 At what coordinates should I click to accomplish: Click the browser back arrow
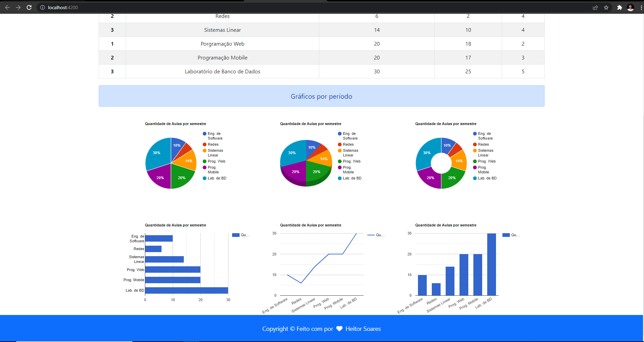(x=7, y=7)
